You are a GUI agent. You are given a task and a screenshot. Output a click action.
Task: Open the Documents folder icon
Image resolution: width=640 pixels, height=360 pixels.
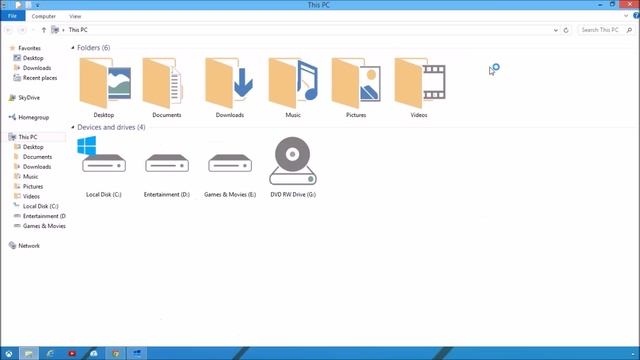click(163, 83)
